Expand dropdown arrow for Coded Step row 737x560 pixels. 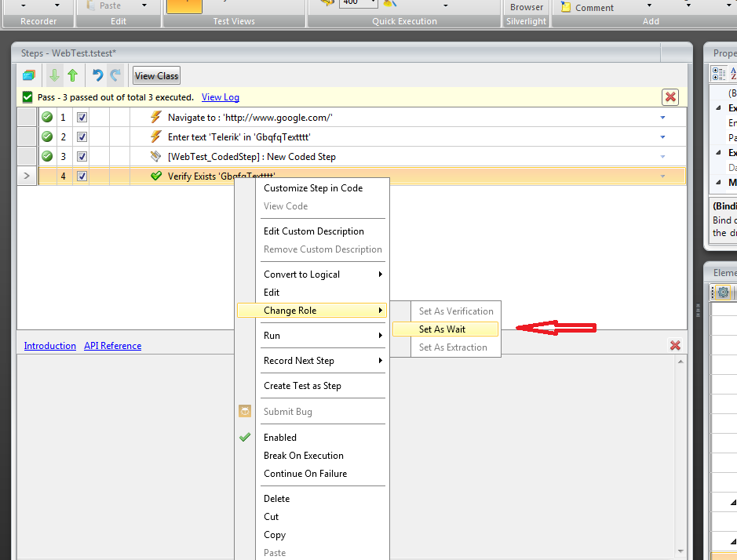coord(662,156)
